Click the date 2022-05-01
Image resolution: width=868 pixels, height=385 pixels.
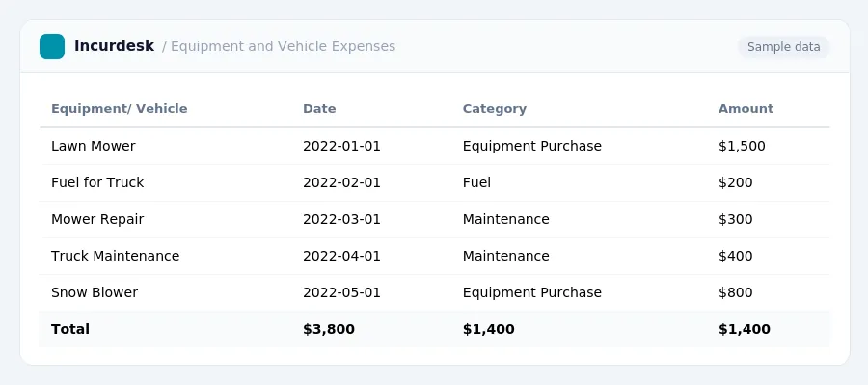point(341,292)
